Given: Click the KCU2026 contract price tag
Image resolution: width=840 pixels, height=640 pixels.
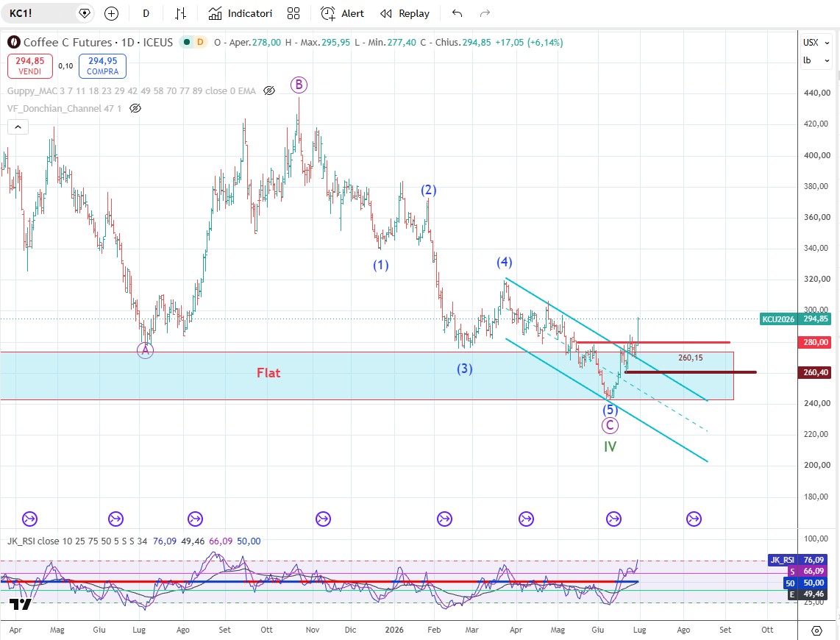Looking at the screenshot, I should click(778, 319).
